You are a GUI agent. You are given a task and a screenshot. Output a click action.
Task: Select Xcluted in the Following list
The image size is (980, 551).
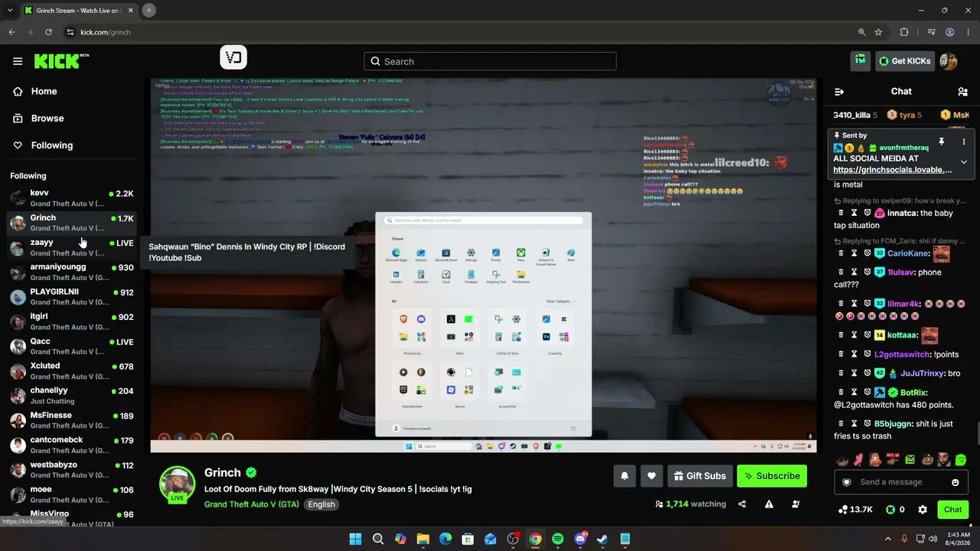click(72, 371)
